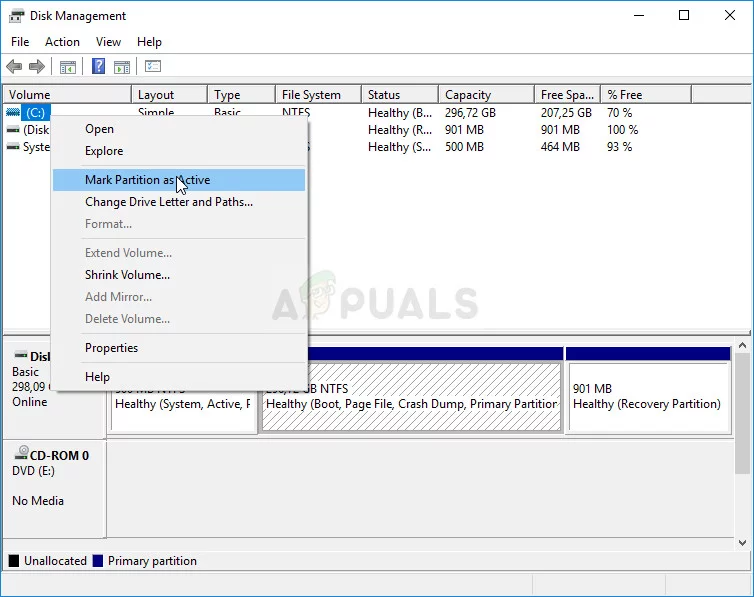754x597 pixels.
Task: Open the Help question mark icon
Action: click(98, 66)
